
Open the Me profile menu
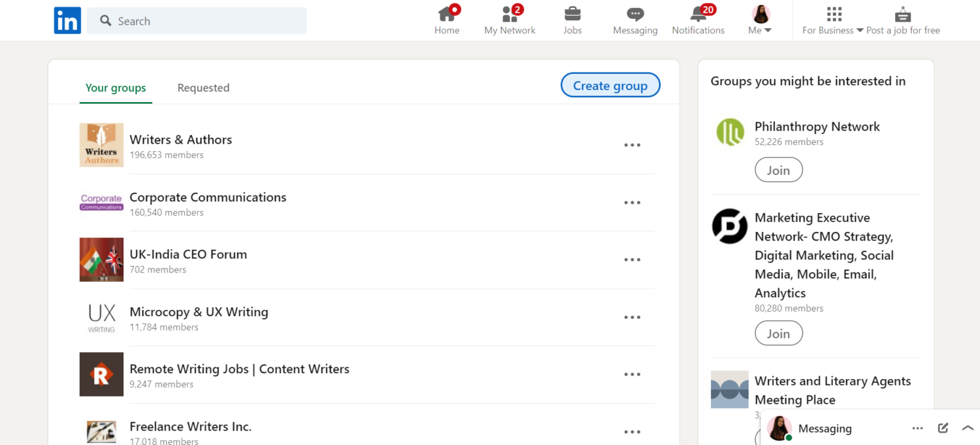760,20
